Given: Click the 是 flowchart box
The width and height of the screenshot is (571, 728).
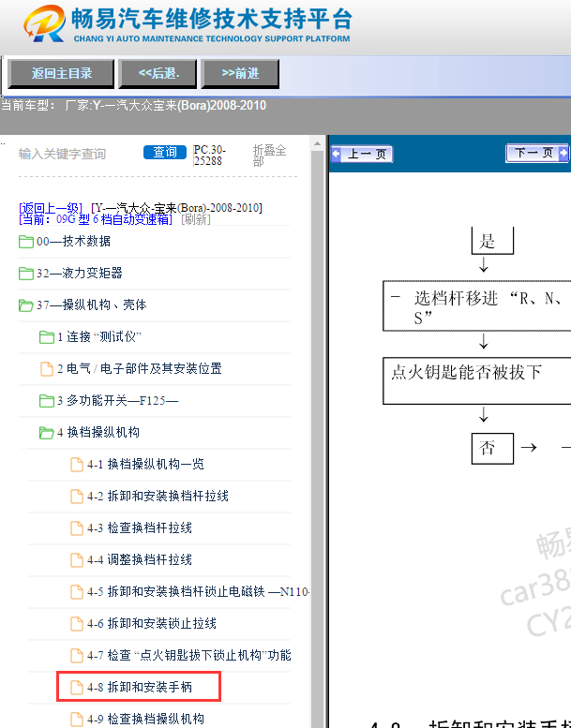Looking at the screenshot, I should tap(492, 241).
